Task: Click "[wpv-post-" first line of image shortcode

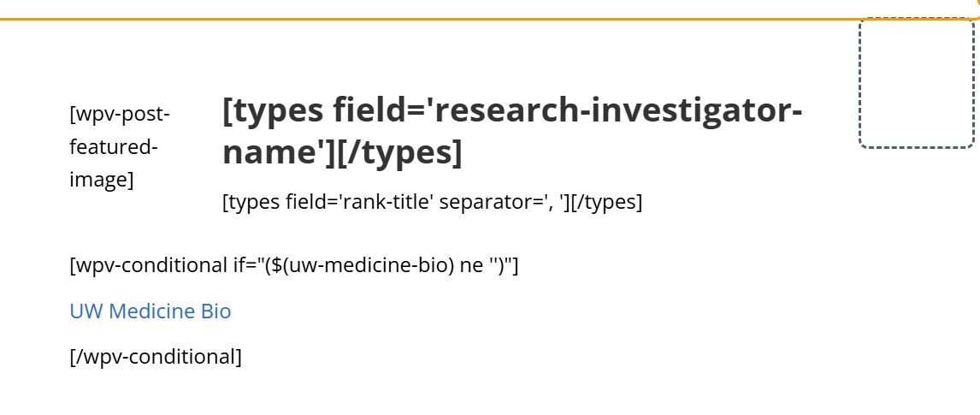Action: coord(120,115)
